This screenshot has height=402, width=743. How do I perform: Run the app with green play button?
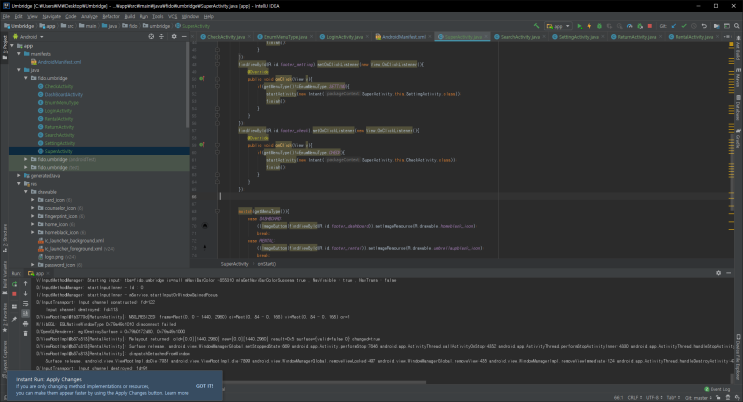click(x=579, y=26)
